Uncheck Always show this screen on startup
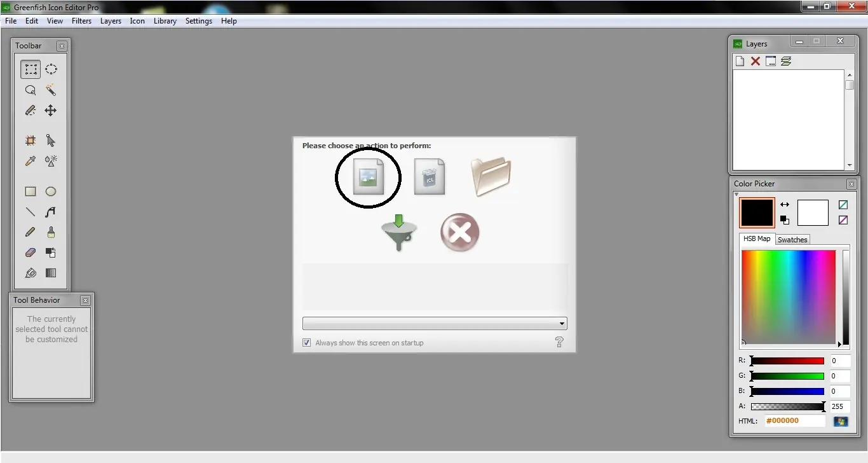This screenshot has width=868, height=463. [307, 343]
